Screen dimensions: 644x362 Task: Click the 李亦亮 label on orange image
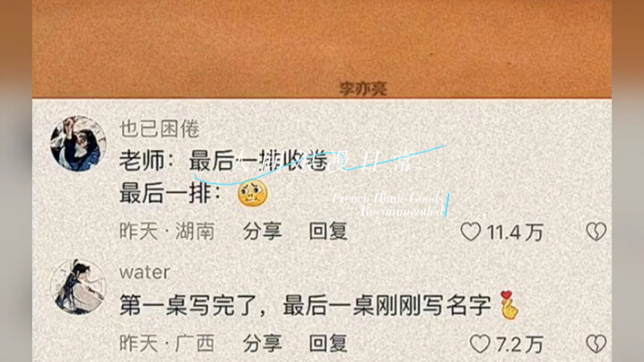click(363, 88)
